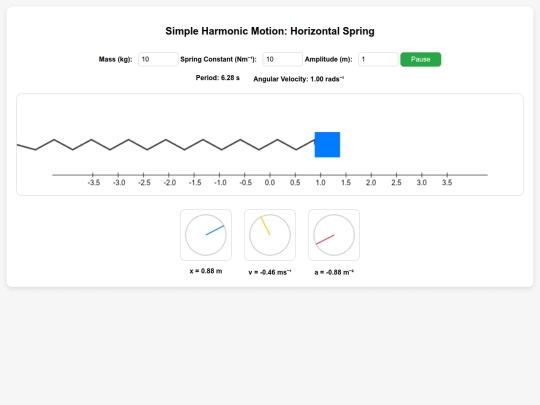
Task: Click the 'Amplitude (m):' label
Action: tap(329, 59)
